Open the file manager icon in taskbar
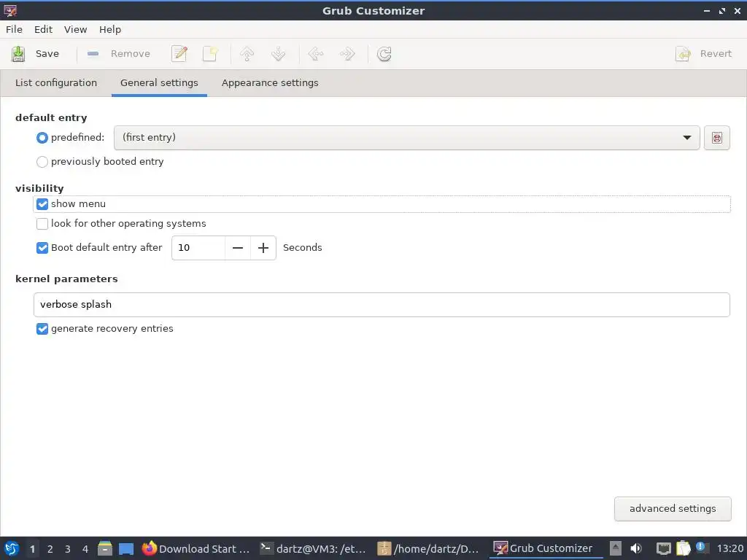747x560 pixels. tap(105, 548)
